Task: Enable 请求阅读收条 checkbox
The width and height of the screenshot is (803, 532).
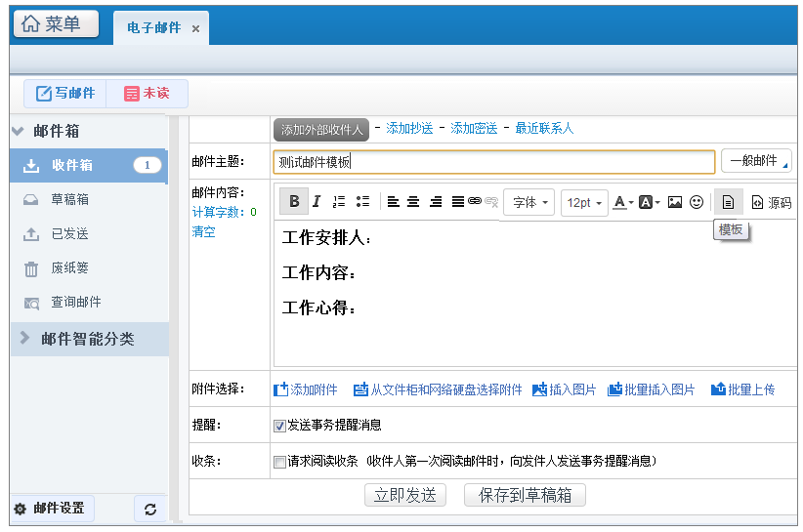Action: click(279, 462)
